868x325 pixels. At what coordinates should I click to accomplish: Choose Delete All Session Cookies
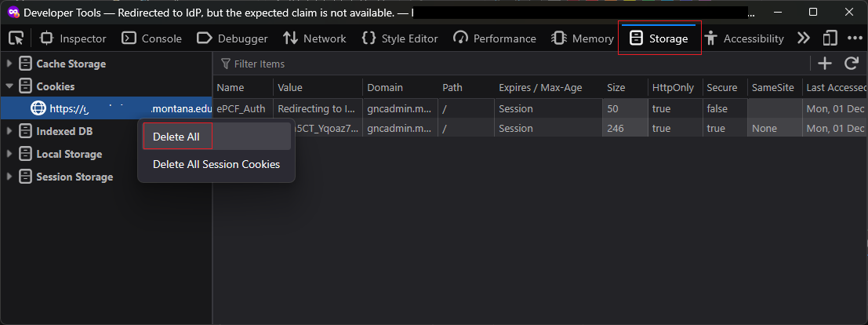point(216,164)
